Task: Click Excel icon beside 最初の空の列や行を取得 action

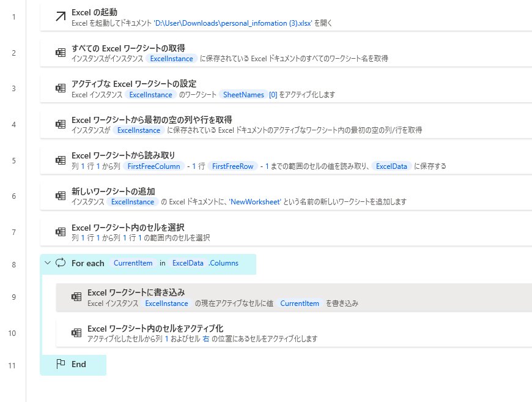Action: tap(61, 124)
